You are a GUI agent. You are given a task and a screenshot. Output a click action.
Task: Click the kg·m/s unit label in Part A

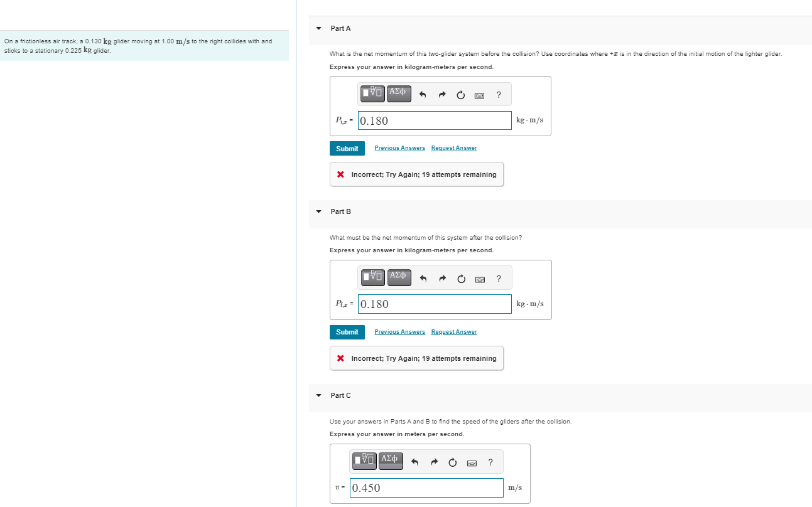pos(529,120)
